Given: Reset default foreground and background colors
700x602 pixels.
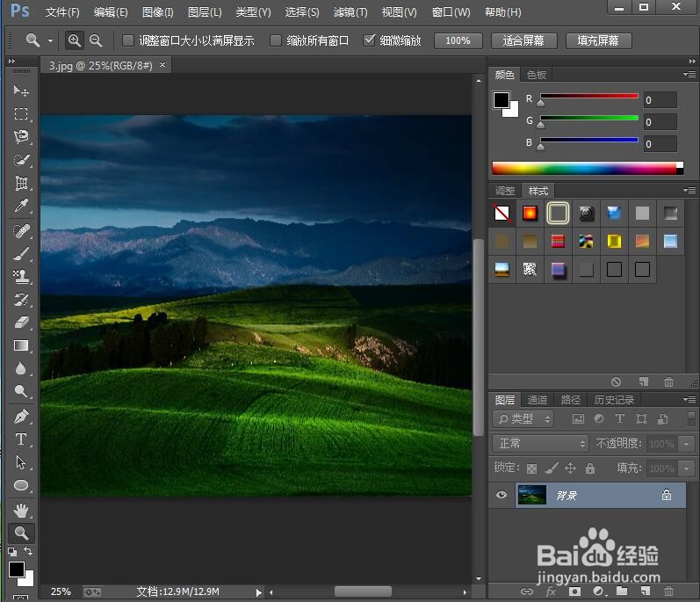Looking at the screenshot, I should [12, 552].
